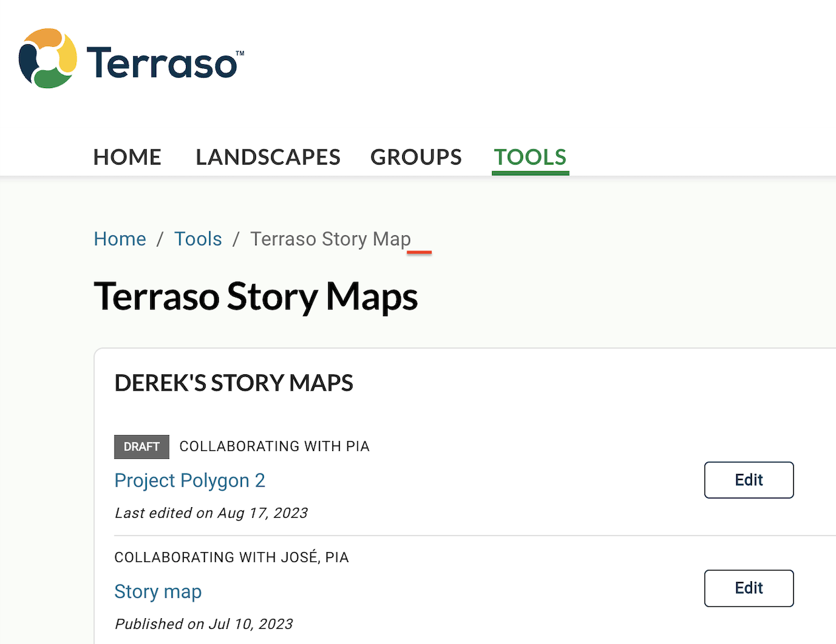Click the Home breadcrumb link

coord(120,239)
